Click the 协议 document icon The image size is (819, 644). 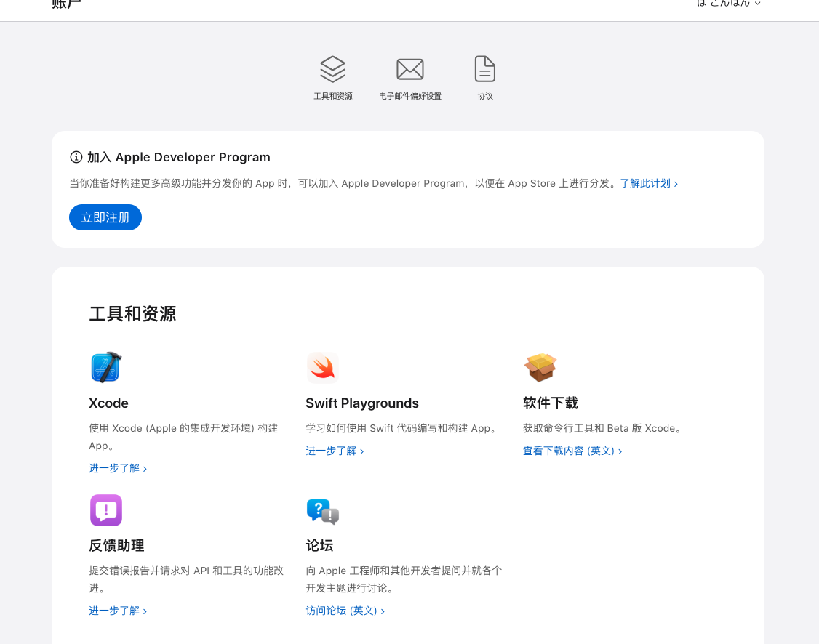click(x=484, y=68)
